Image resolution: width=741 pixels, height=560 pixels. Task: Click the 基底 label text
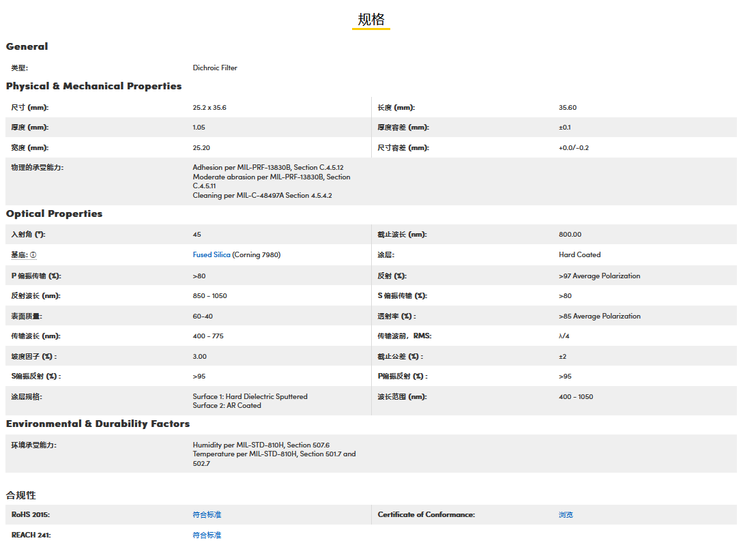19,255
